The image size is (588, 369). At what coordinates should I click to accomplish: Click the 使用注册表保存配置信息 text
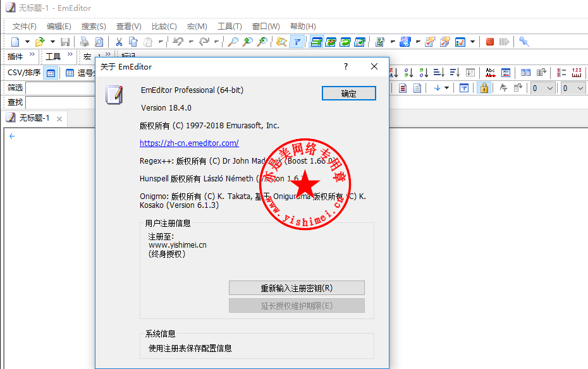[x=190, y=348]
